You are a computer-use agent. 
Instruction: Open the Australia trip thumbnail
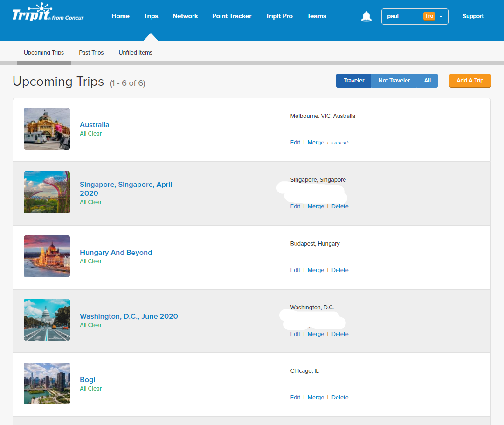click(x=47, y=129)
